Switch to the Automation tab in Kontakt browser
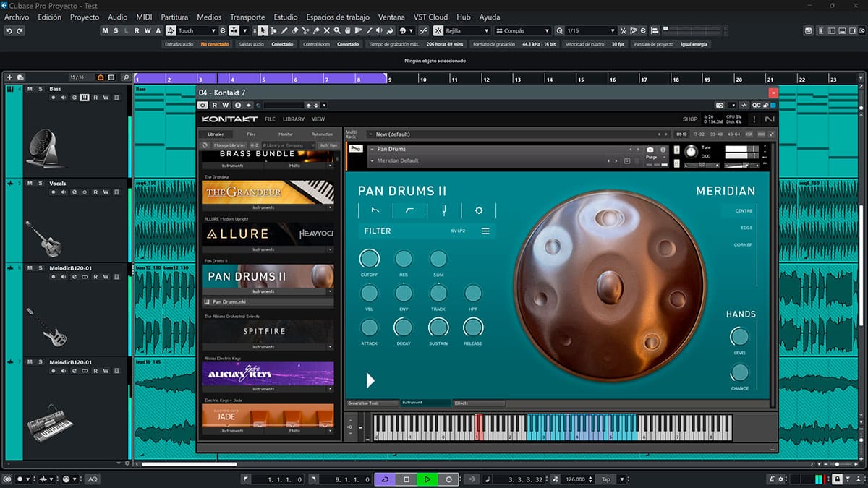The height and width of the screenshot is (488, 868). point(322,134)
